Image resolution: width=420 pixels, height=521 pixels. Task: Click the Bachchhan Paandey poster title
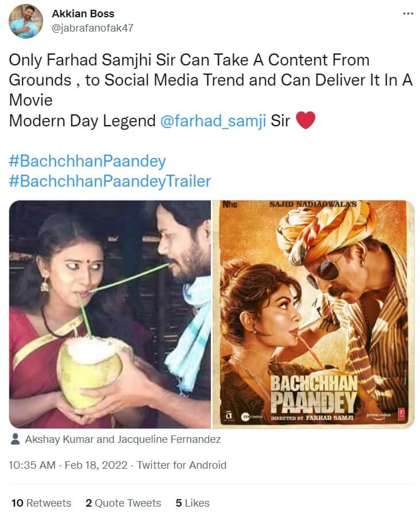click(314, 394)
